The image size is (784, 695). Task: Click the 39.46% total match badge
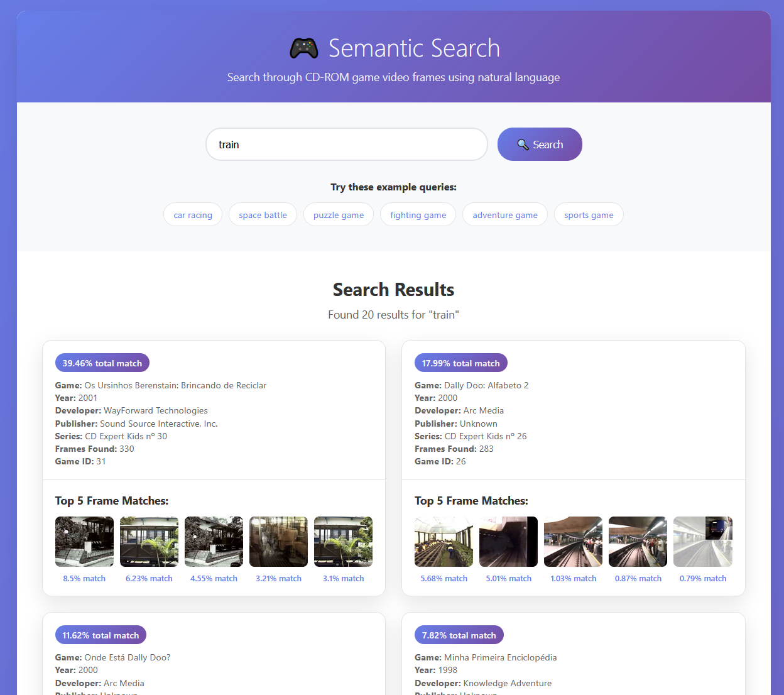(x=102, y=363)
